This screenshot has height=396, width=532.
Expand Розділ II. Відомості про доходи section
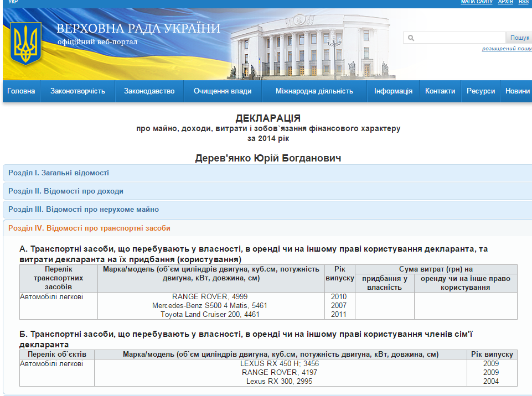66,191
